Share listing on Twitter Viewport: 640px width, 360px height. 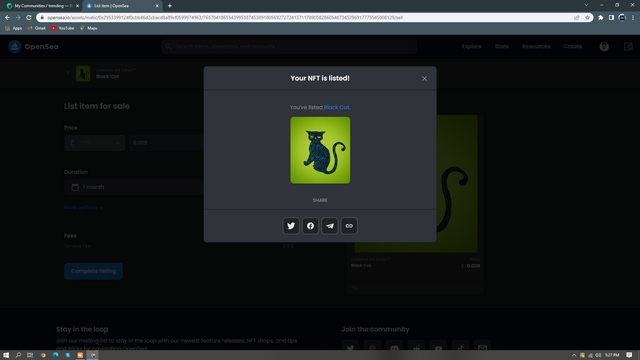[291, 226]
